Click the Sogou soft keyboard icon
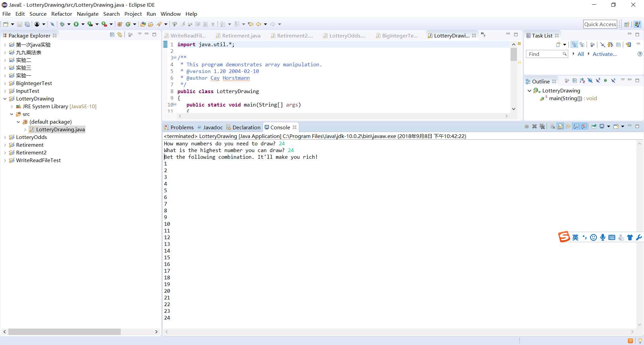The height and width of the screenshot is (345, 644). coord(612,237)
